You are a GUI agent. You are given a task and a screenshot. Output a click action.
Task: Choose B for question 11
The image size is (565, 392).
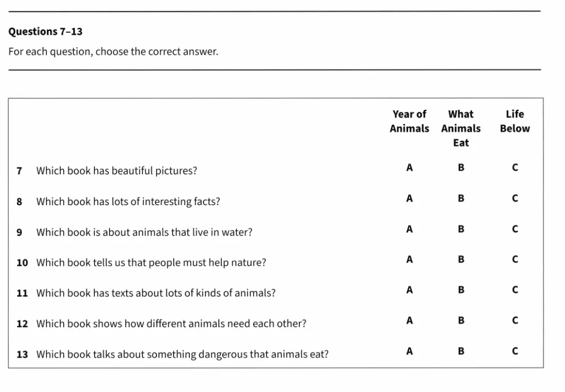(x=461, y=290)
